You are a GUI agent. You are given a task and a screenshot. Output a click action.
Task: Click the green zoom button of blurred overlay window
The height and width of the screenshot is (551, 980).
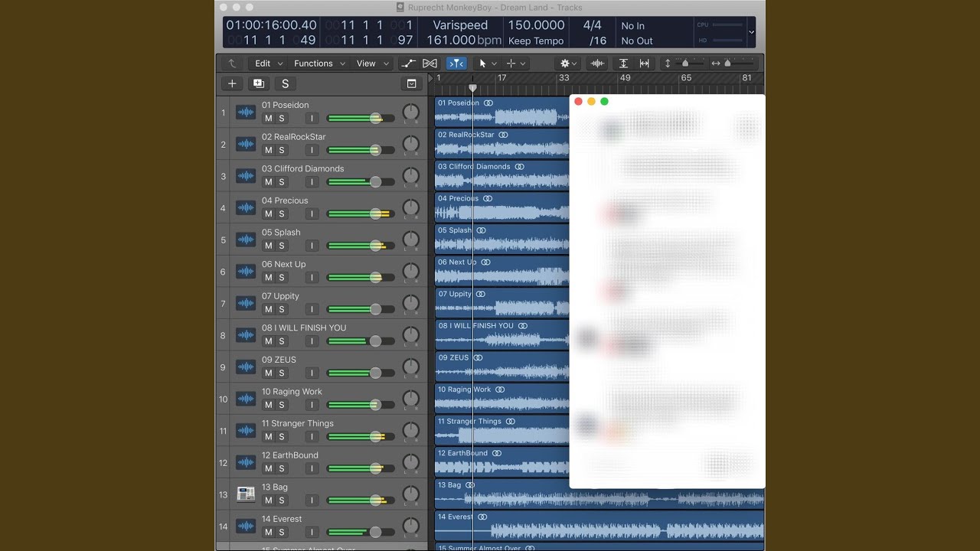tap(604, 101)
